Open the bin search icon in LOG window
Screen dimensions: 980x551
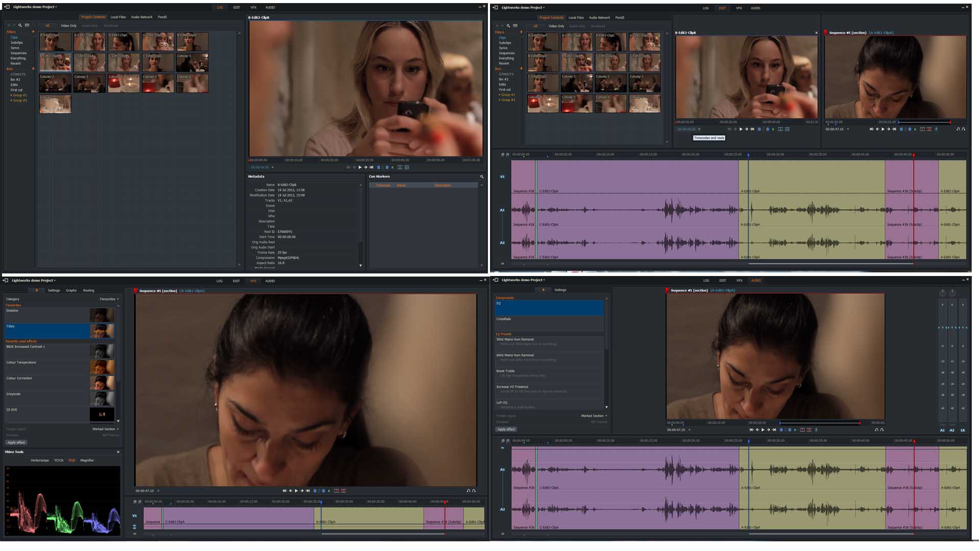(20, 25)
